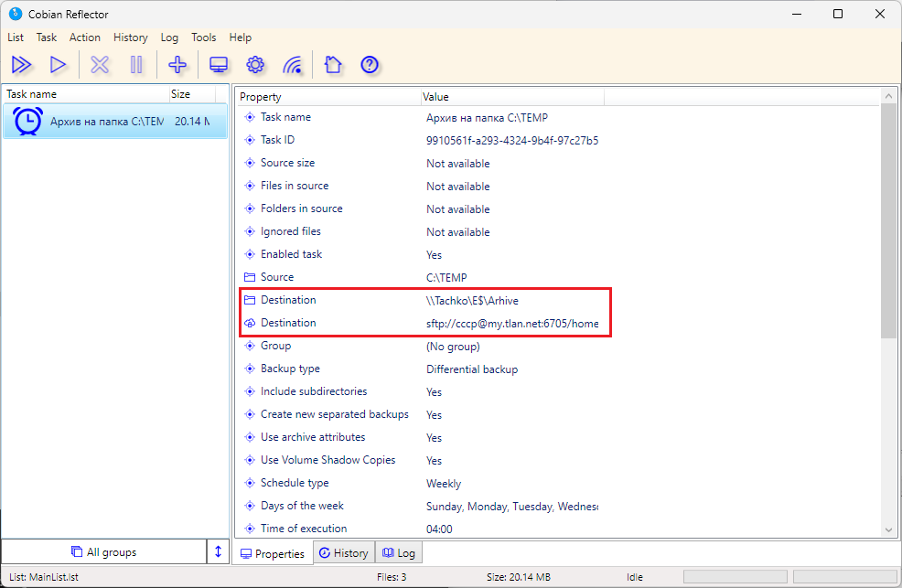Click the home page icon
The width and height of the screenshot is (902, 588).
tap(333, 64)
